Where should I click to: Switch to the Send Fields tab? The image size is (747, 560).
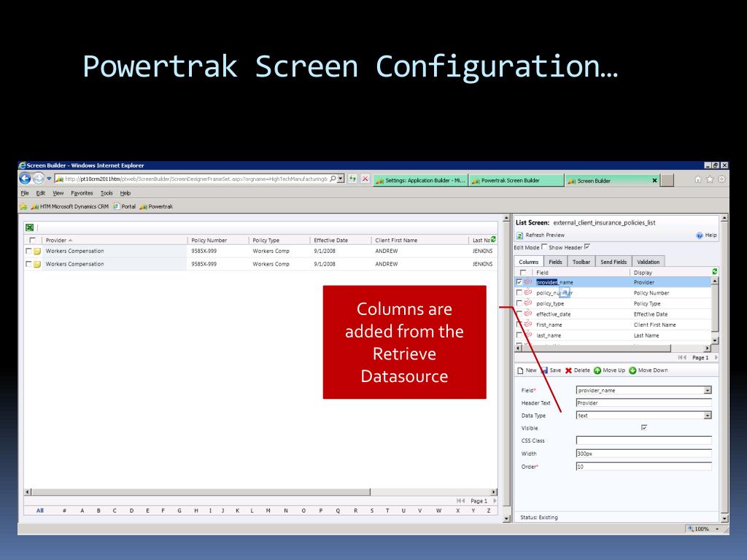tap(614, 262)
